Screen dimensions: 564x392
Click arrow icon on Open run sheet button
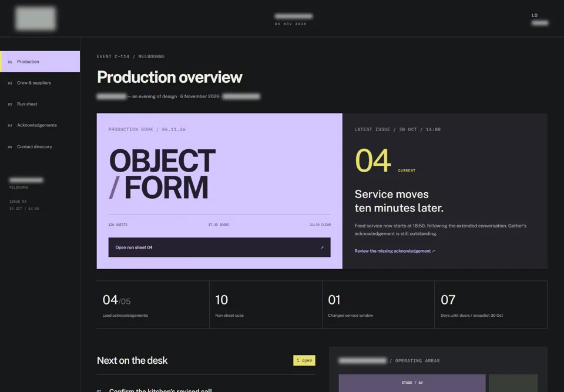[322, 247]
